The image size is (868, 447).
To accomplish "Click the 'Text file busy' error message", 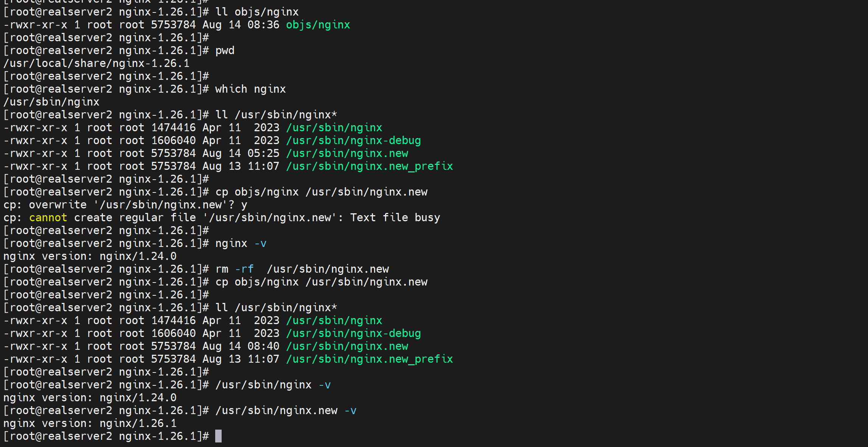I will [x=395, y=218].
